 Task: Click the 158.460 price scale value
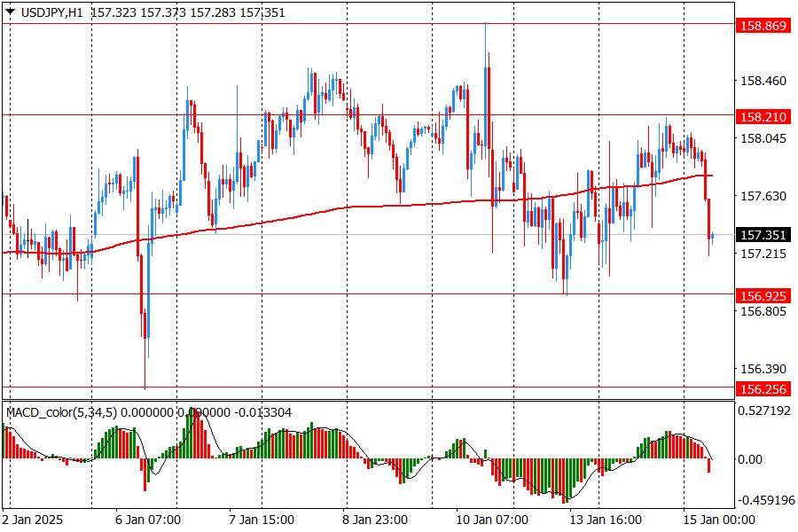tap(763, 81)
